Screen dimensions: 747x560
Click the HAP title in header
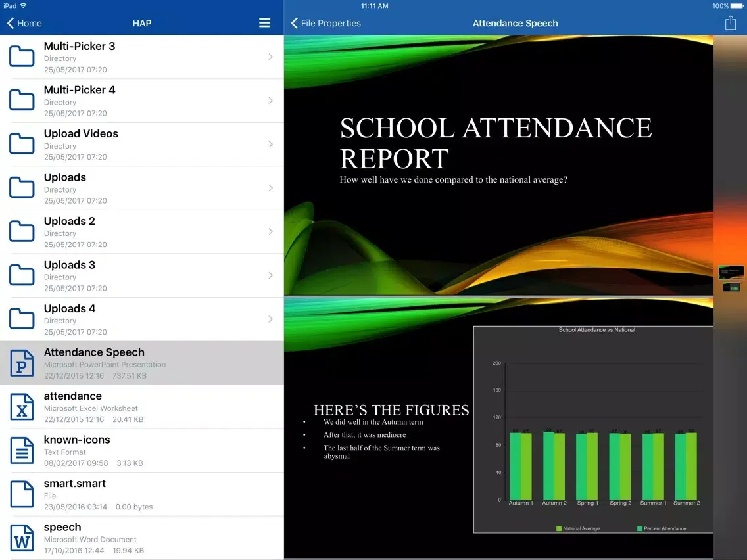pyautogui.click(x=142, y=23)
